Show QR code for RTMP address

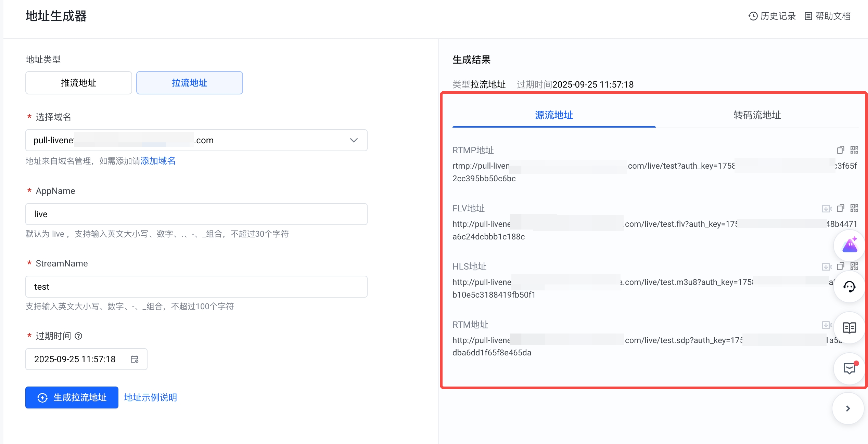click(854, 150)
